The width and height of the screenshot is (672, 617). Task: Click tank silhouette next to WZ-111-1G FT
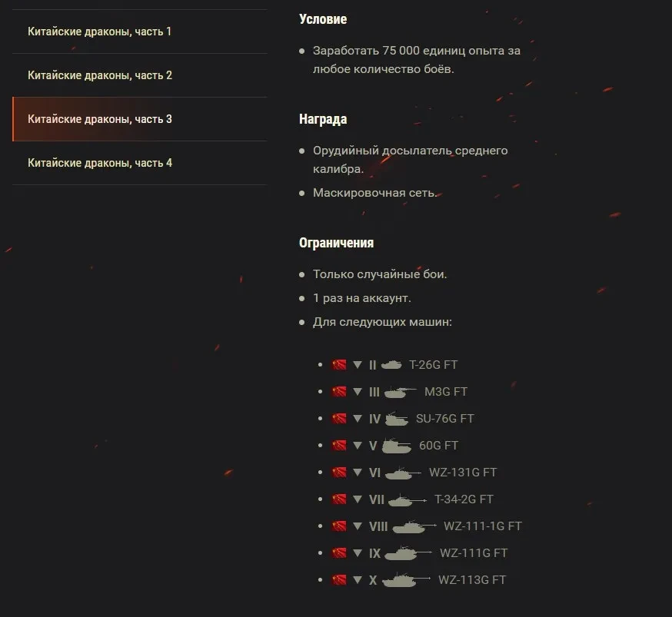tap(414, 526)
